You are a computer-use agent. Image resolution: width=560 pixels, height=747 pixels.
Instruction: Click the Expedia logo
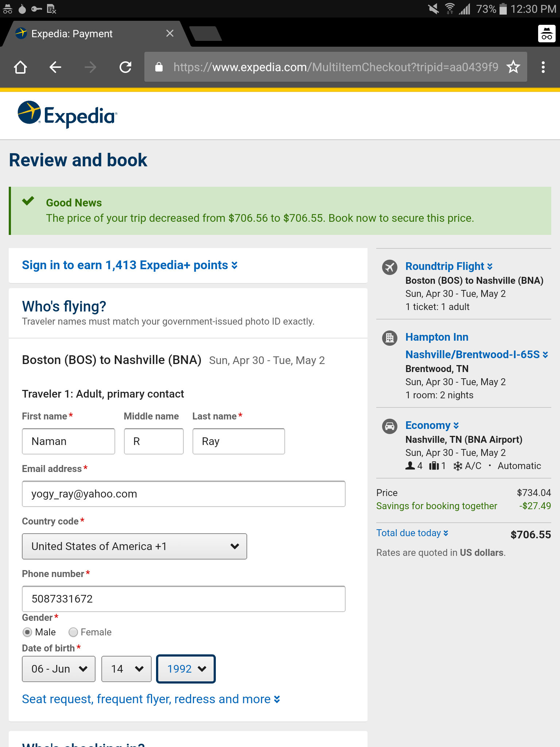(x=67, y=114)
